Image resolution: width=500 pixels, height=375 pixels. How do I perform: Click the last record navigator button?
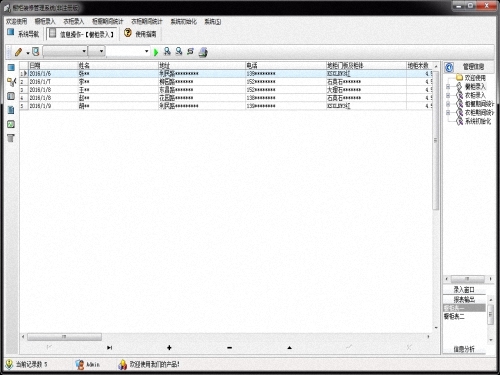pos(109,348)
